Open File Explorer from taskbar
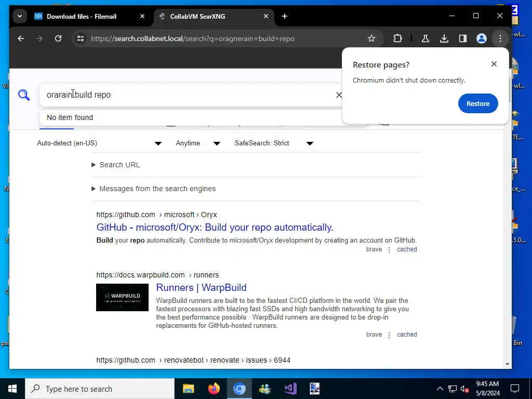 (x=188, y=389)
